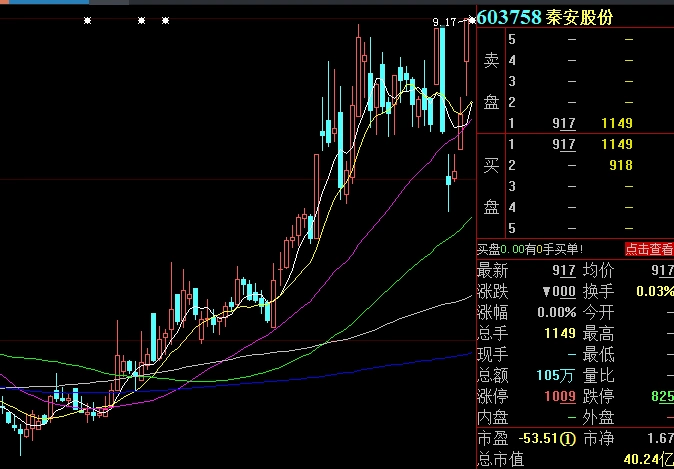Click the leftmost asterisk info marker above chart
This screenshot has height=469, width=674.
point(88,20)
